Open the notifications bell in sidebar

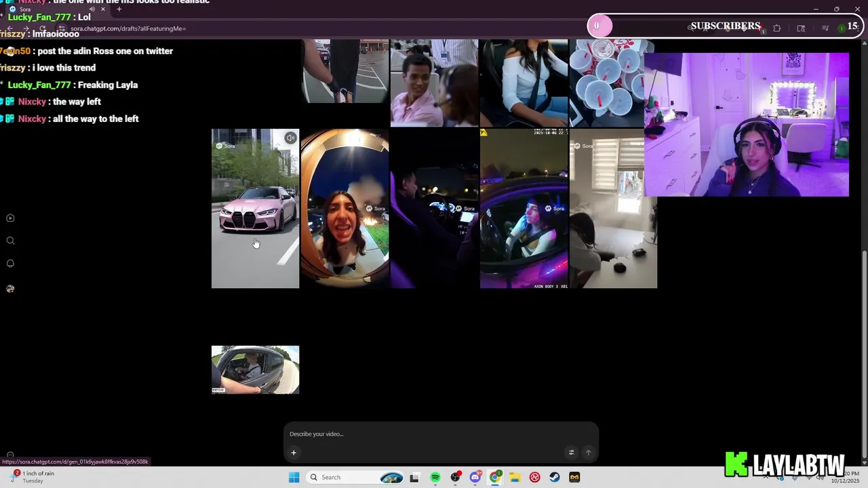pyautogui.click(x=10, y=263)
